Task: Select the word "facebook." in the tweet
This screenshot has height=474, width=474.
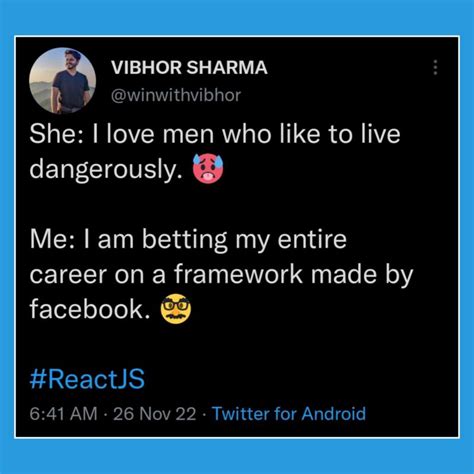Action: click(90, 308)
